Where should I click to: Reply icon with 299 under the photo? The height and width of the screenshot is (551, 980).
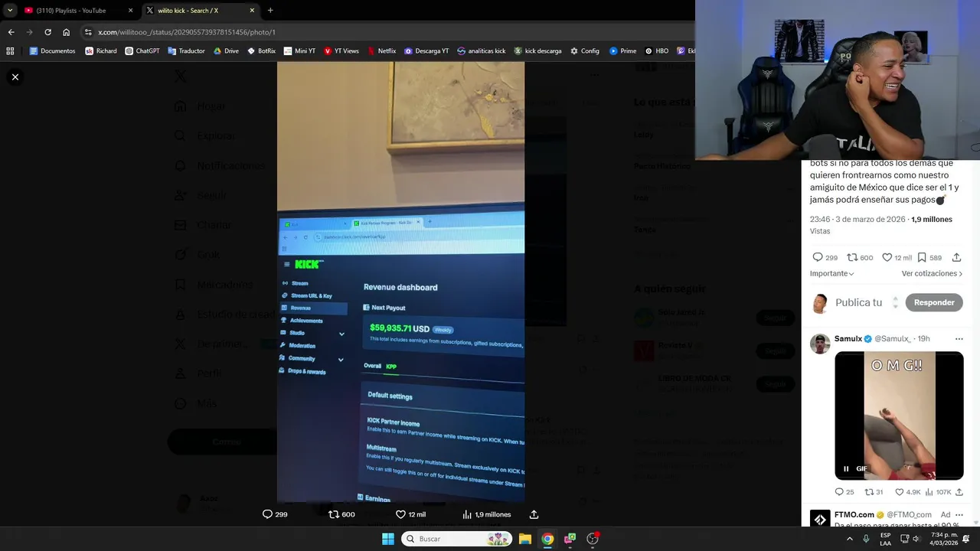coord(267,514)
